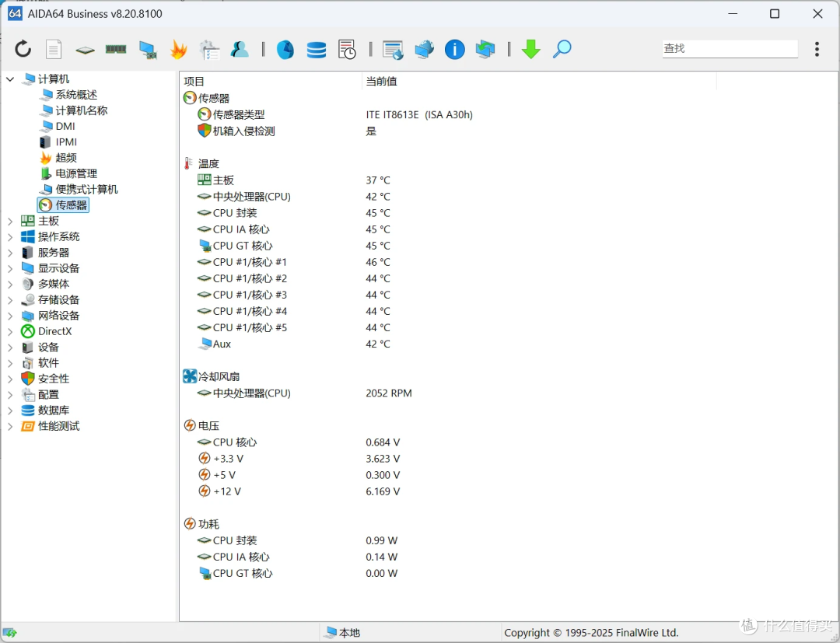Select IPMI in the tree
The width and height of the screenshot is (840, 643).
(x=66, y=142)
